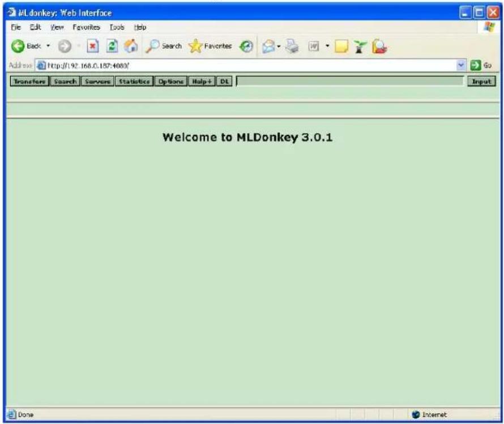Expand the Mail dropdown arrow

(279, 46)
